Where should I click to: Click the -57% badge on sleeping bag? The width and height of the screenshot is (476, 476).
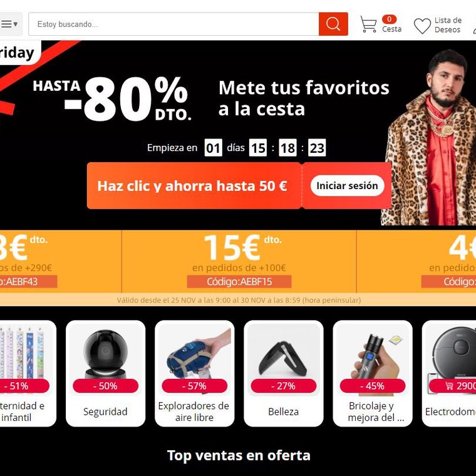tap(194, 386)
